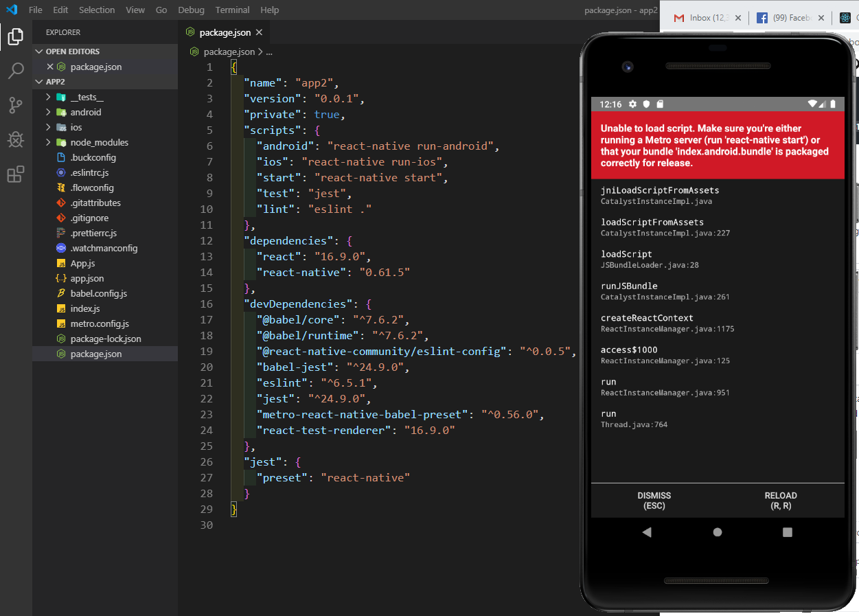
Task: Open the Source Control view
Action: click(x=15, y=105)
